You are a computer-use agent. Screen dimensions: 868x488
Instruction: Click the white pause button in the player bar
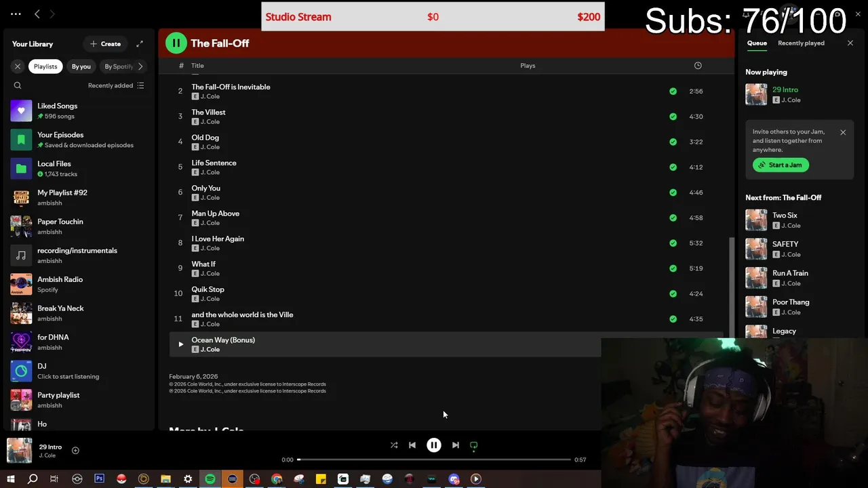pos(434,445)
